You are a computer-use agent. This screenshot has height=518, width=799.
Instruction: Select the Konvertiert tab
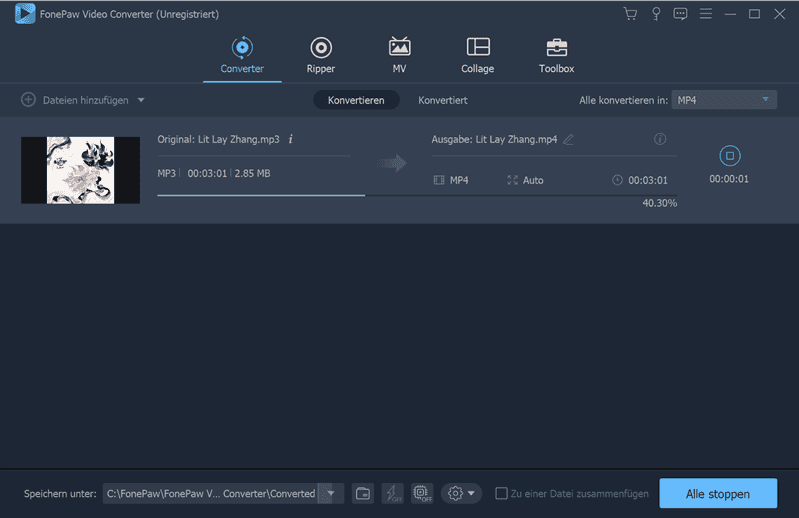pos(443,100)
